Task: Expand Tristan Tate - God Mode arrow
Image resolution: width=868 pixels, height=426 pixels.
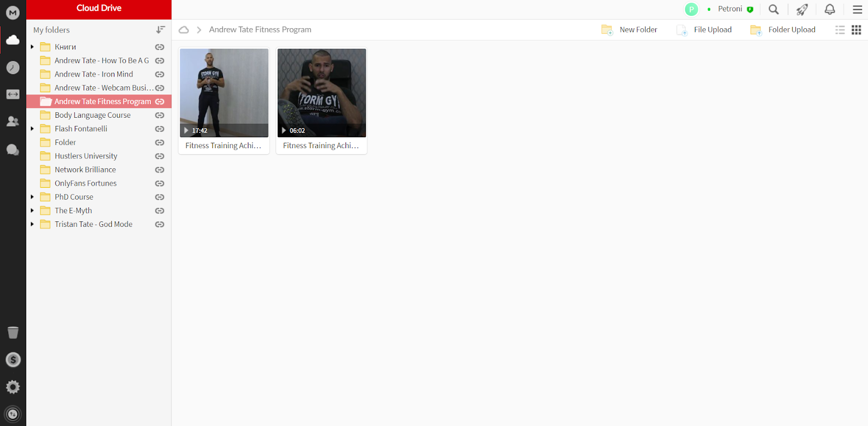Action: click(x=33, y=224)
